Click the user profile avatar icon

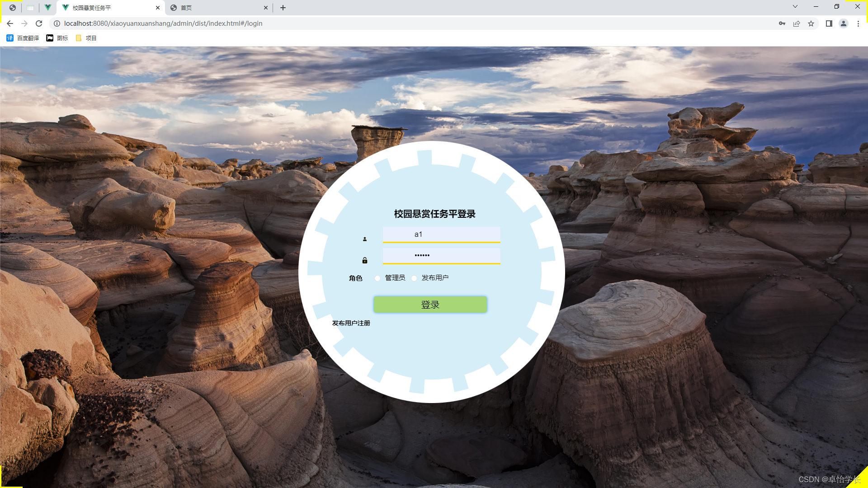click(844, 23)
